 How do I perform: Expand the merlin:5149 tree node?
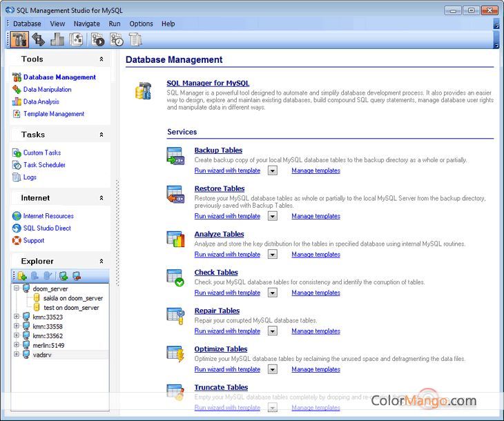17,345
